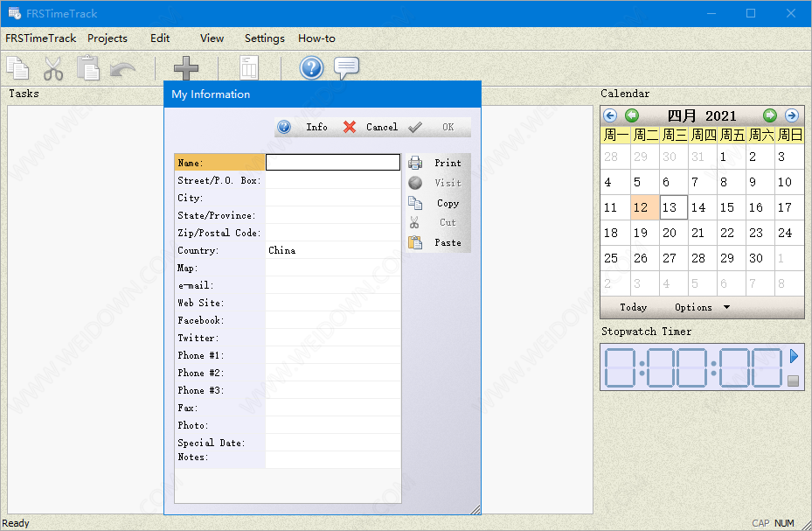
Task: Click the Copy icon in main toolbar
Action: [18, 68]
